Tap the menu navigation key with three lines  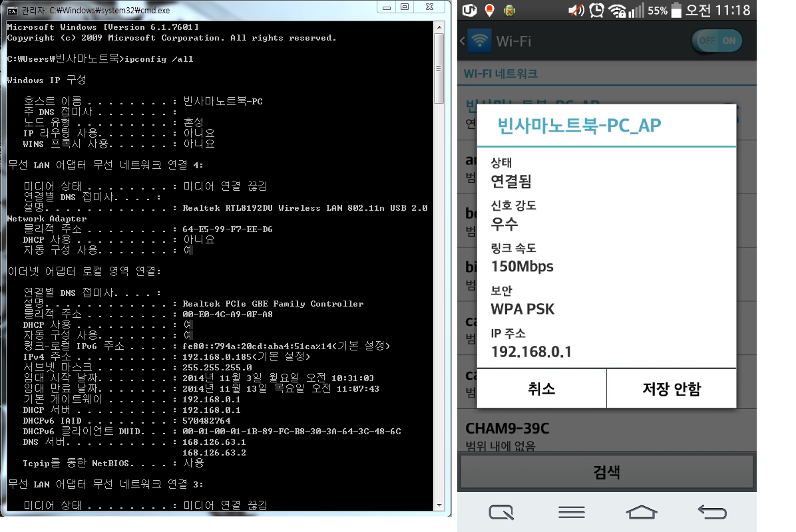(x=572, y=512)
